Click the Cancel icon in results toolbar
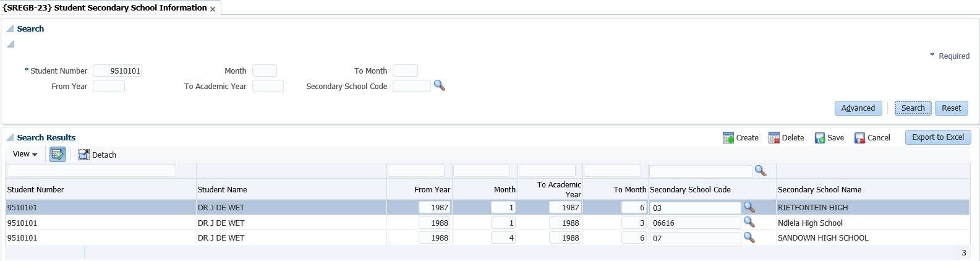Viewport: 980px width, 261px height. coord(859,137)
